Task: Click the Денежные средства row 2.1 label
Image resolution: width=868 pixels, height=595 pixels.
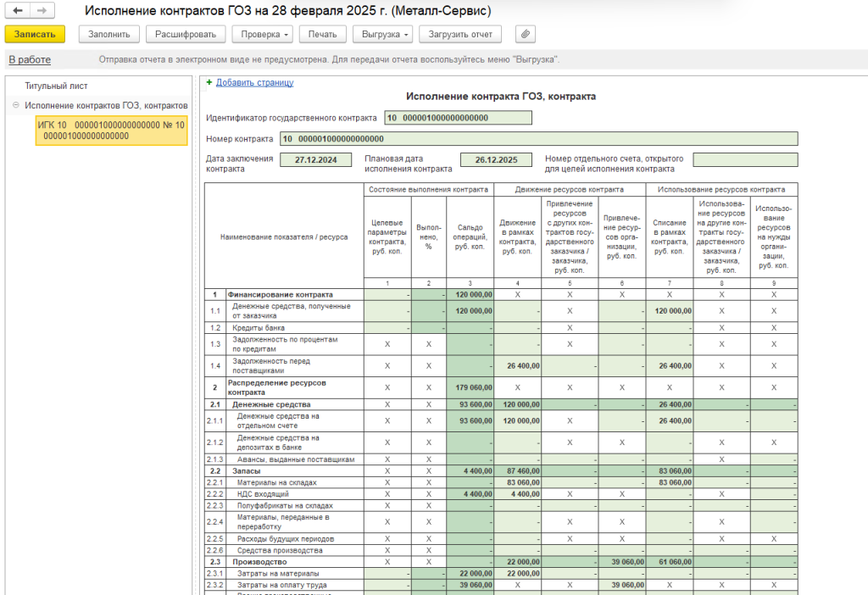Action: click(x=271, y=404)
